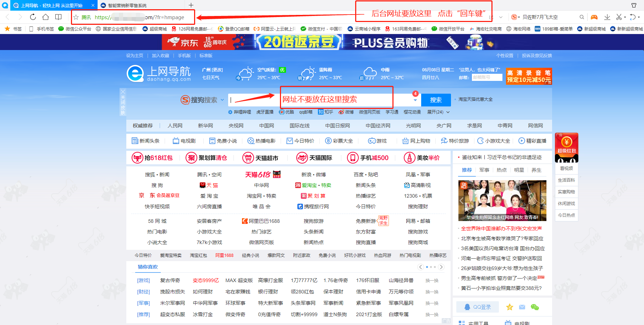
Task: Open the QQ mail envelope icon
Action: point(522,307)
